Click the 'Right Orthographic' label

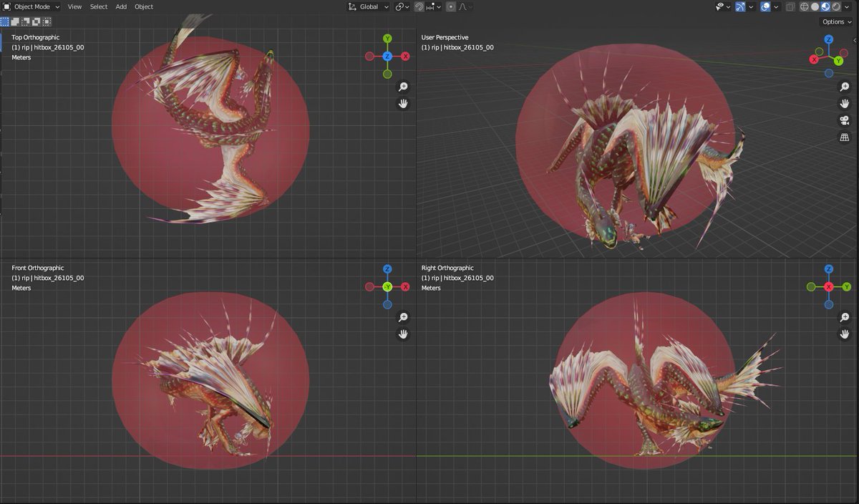tap(447, 268)
